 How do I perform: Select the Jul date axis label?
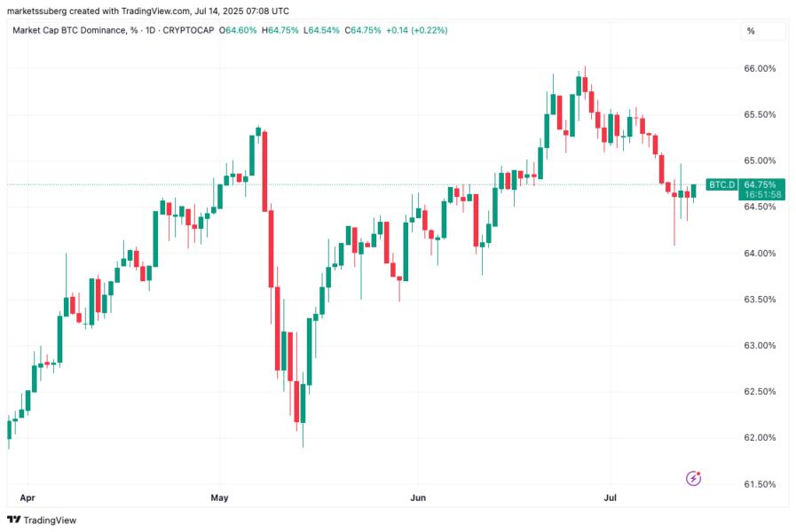click(611, 497)
